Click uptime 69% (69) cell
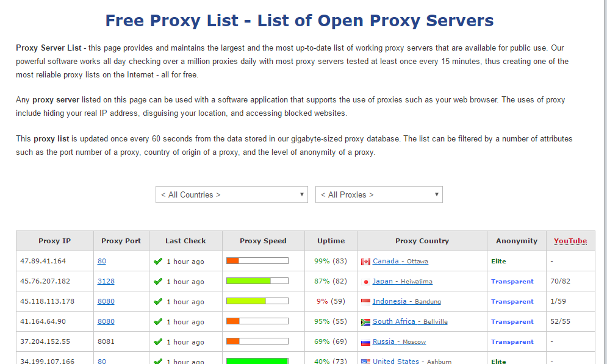Image resolution: width=607 pixels, height=364 pixels. click(x=331, y=341)
